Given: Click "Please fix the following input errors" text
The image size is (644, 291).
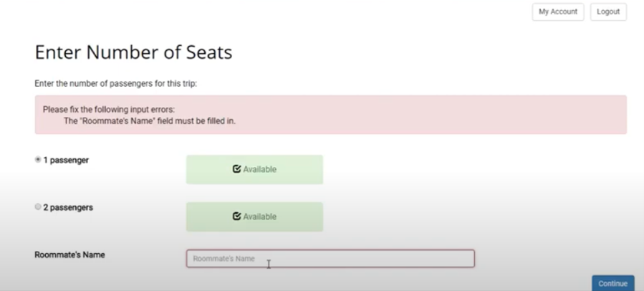Looking at the screenshot, I should (109, 110).
